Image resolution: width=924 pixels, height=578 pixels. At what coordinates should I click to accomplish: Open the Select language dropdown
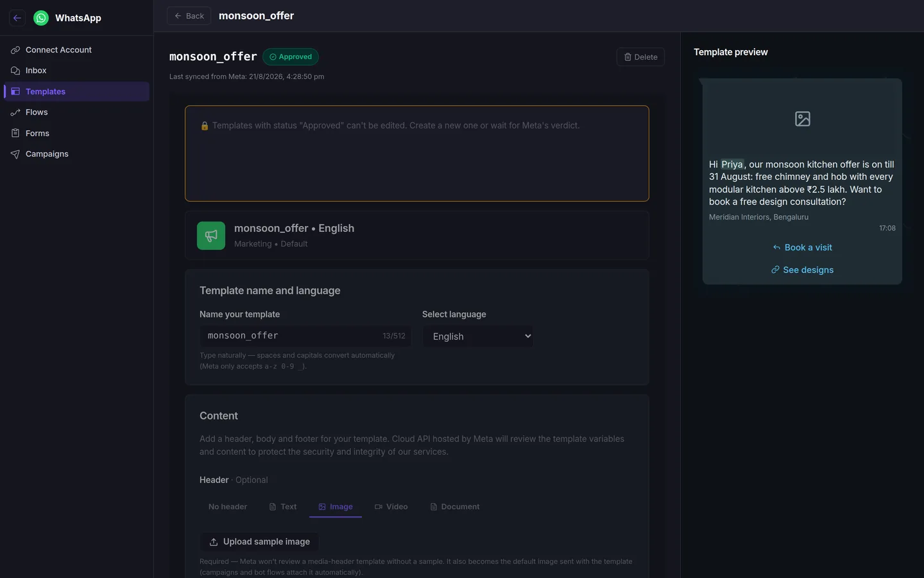[478, 337]
